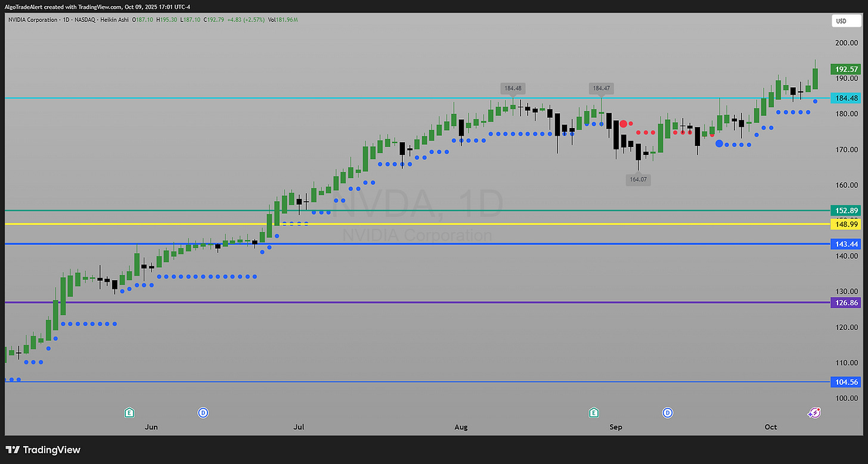Click the NASDAQ exchange text
The height and width of the screenshot is (464, 868).
[x=84, y=20]
